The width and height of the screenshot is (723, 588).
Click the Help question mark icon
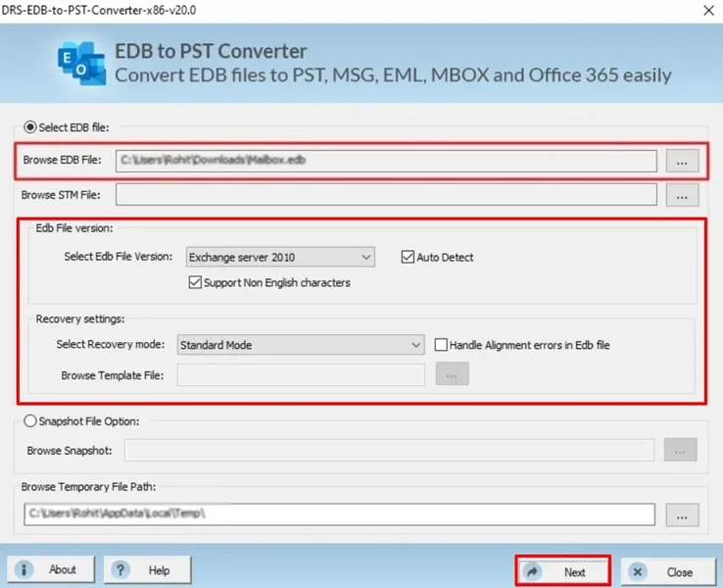click(x=120, y=570)
